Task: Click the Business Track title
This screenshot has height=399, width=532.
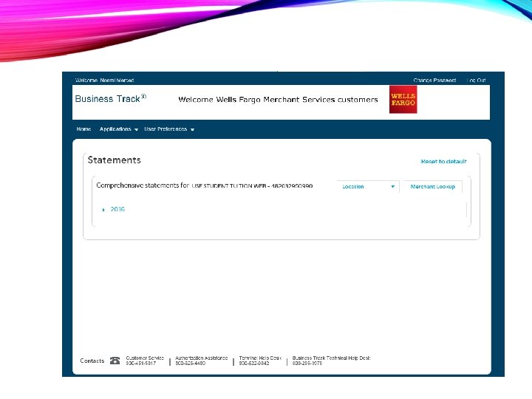Action: pos(111,99)
